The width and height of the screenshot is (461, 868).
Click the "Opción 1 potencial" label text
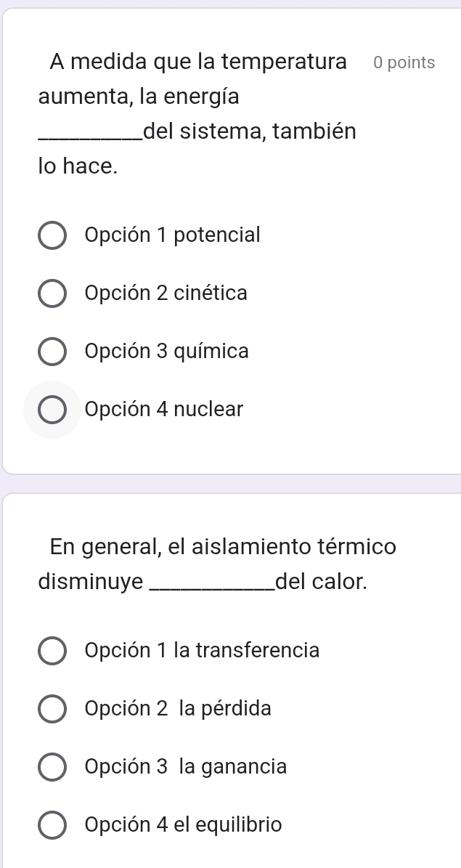point(172,235)
